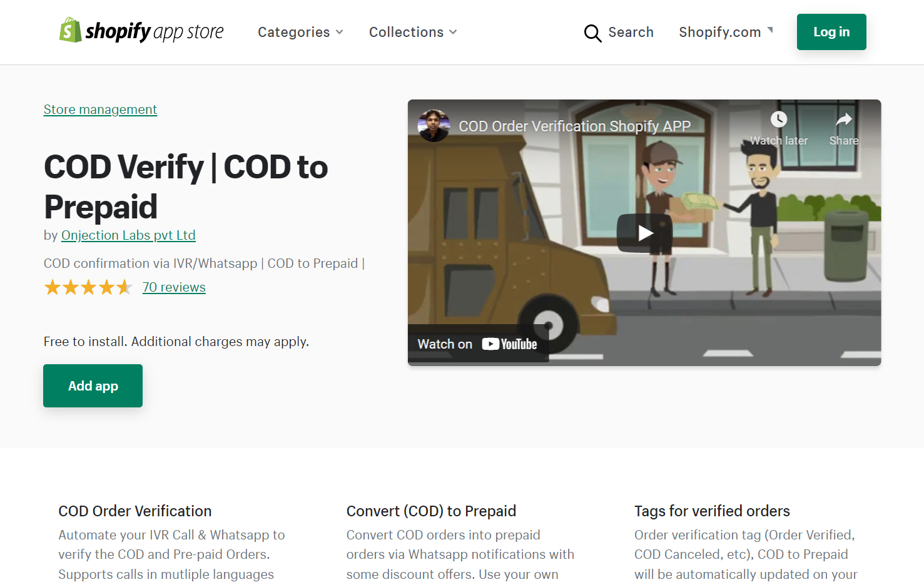
Task: Play the COD Order Verification video
Action: click(x=644, y=232)
